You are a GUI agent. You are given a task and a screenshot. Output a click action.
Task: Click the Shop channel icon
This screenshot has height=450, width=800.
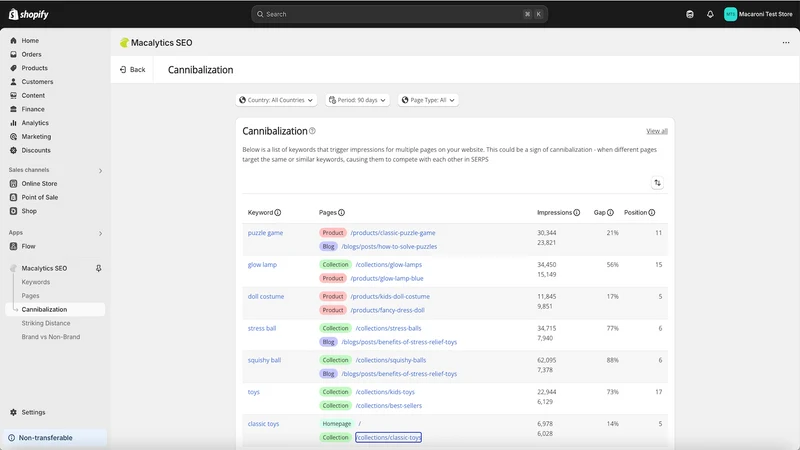pyautogui.click(x=13, y=211)
